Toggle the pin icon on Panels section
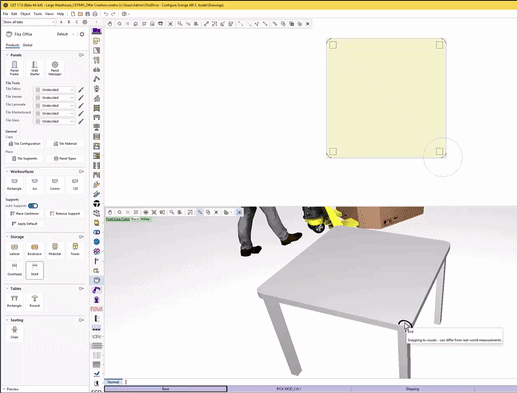 [81, 55]
